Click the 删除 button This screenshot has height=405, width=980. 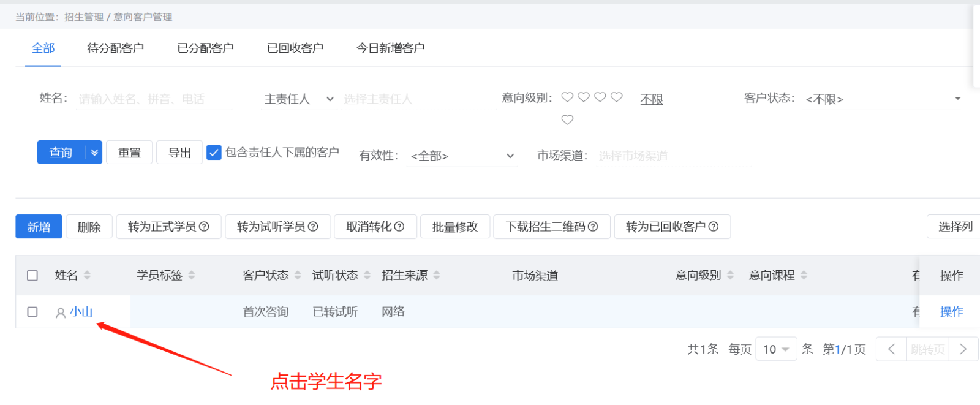[89, 227]
